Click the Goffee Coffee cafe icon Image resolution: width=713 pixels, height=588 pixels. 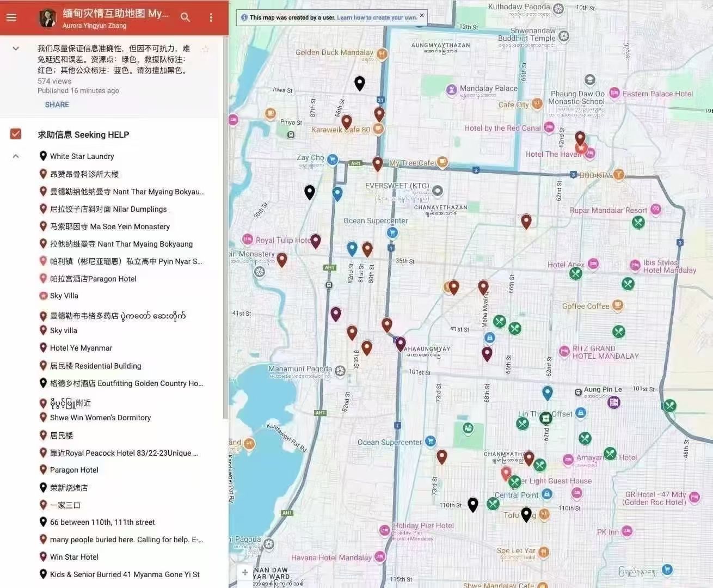coord(617,305)
